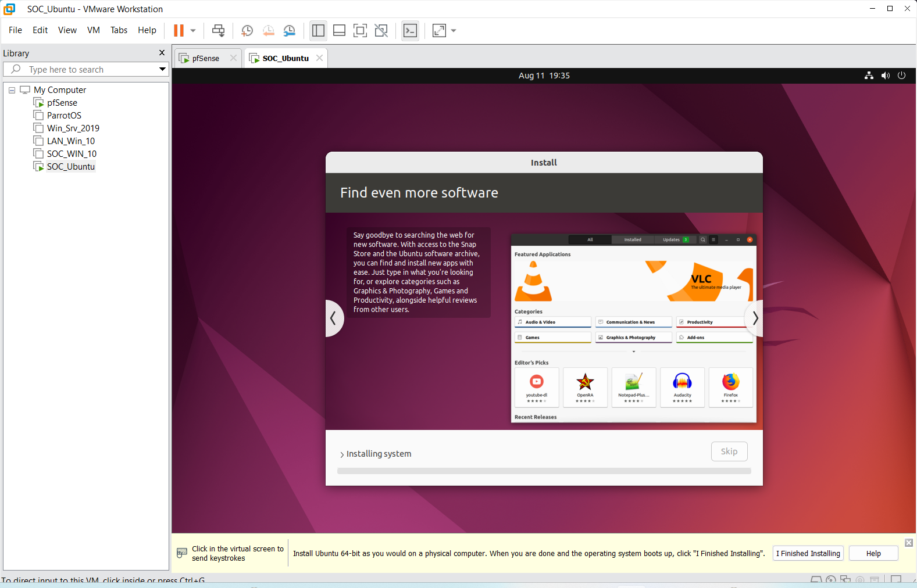
Task: Click the Skip button in installer
Action: [x=729, y=451]
